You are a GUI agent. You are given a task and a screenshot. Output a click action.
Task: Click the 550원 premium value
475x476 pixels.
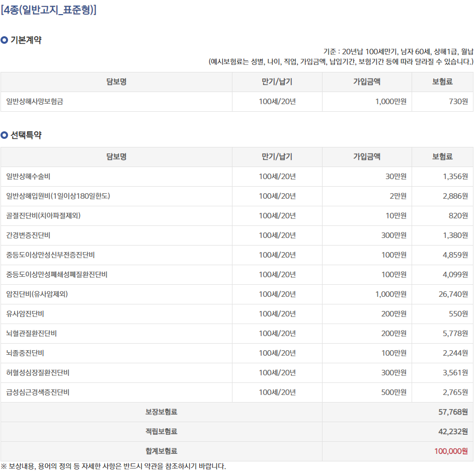(x=458, y=313)
